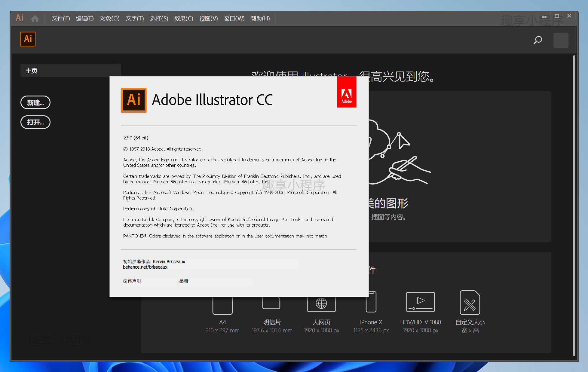This screenshot has width=588, height=372.
Task: Open the 感谢 credits link
Action: coord(183,281)
